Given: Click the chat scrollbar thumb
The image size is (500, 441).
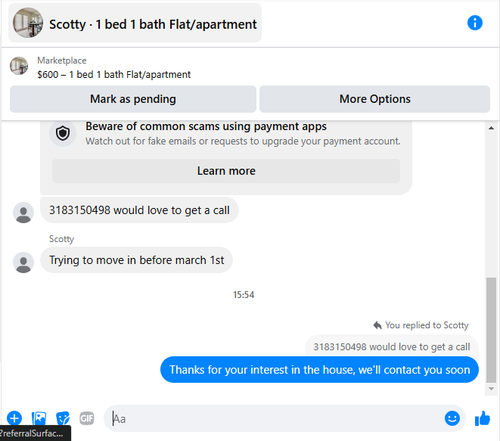Looking at the screenshot, I should tap(491, 330).
